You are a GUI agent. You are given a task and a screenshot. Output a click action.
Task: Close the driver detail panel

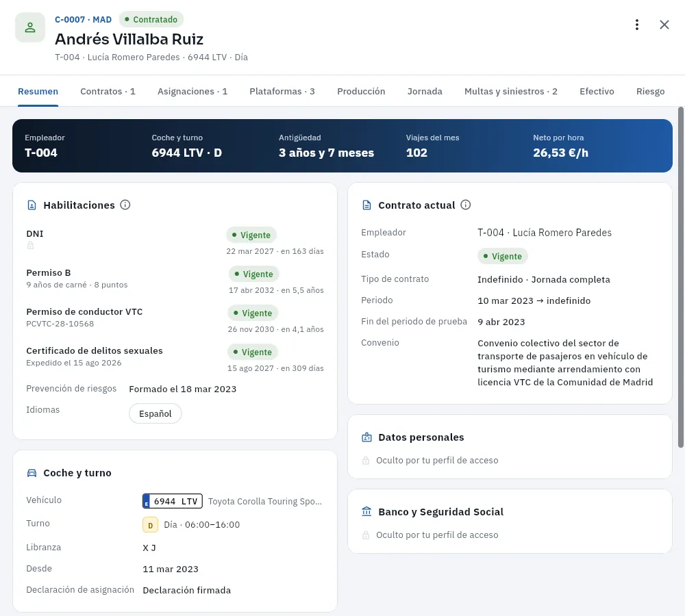pyautogui.click(x=664, y=25)
